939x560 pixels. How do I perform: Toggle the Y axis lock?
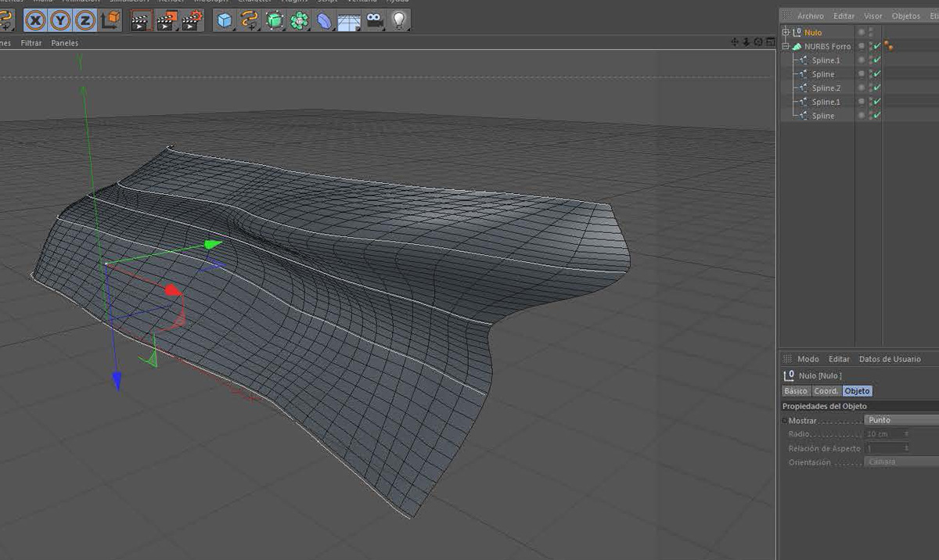click(61, 20)
